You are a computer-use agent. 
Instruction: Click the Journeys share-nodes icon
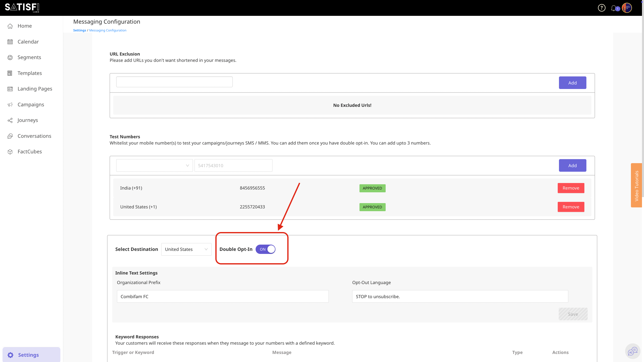coord(10,120)
